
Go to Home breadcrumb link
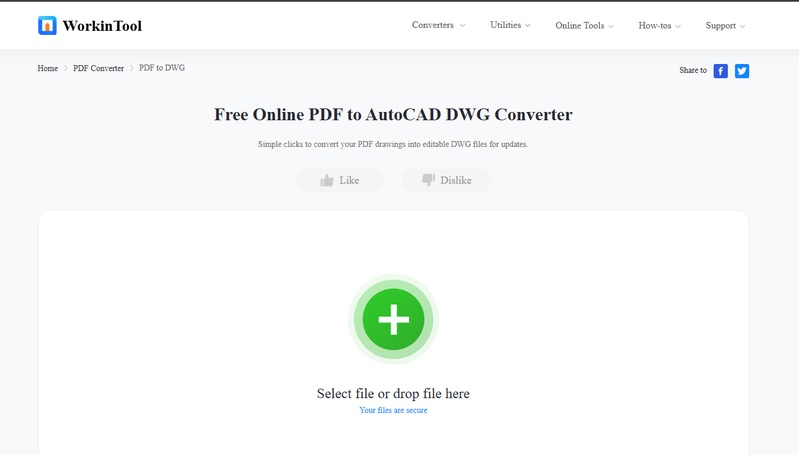point(47,68)
